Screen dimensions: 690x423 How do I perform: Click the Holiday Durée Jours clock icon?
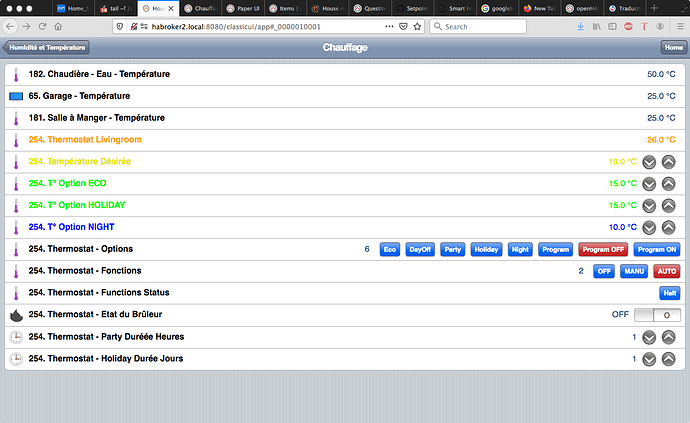[16, 359]
